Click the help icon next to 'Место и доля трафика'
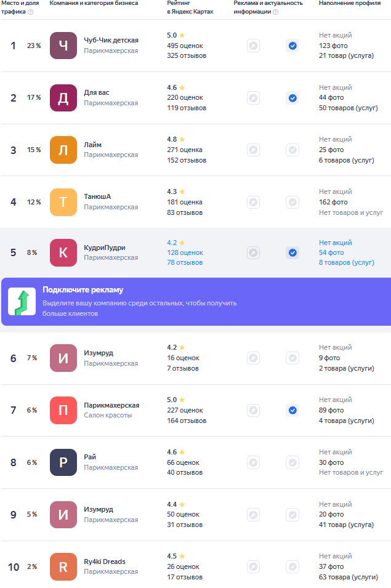This screenshot has width=391, height=588. (x=31, y=12)
